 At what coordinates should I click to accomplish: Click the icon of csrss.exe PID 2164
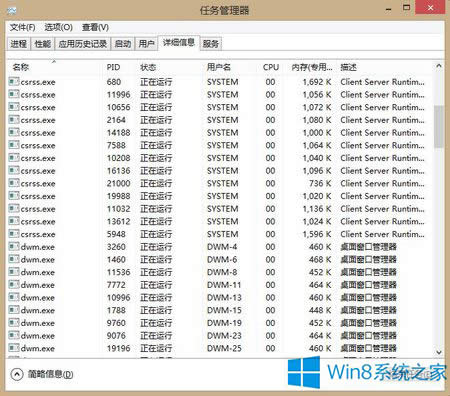click(14, 119)
